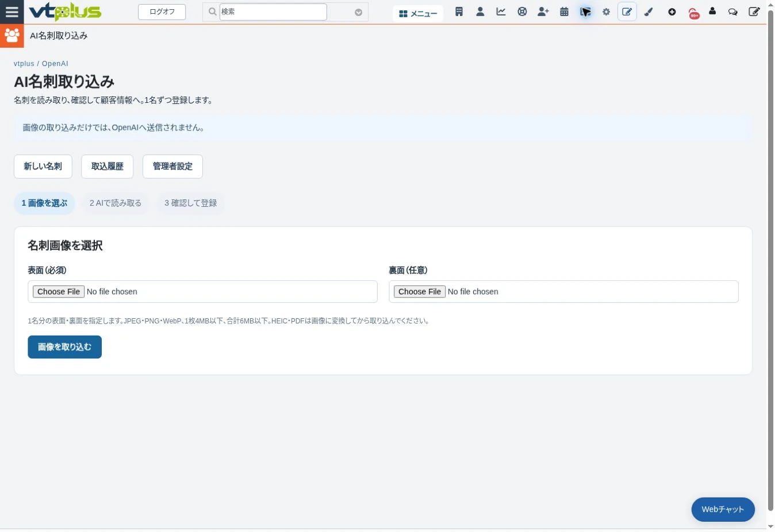Open 管理者設定 admin settings

172,166
